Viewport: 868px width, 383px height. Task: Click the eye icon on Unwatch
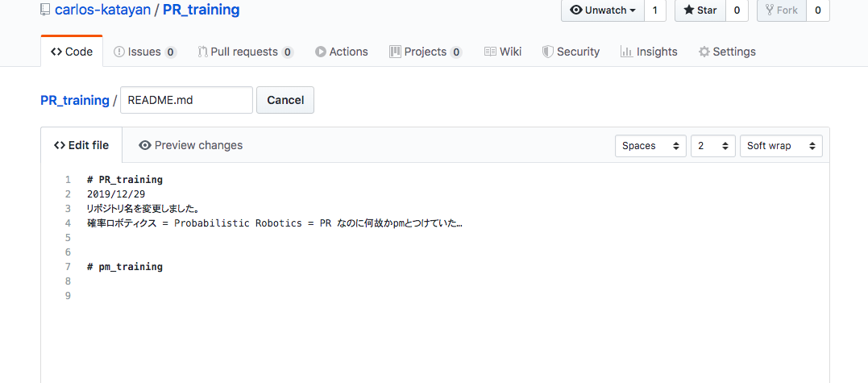[575, 10]
